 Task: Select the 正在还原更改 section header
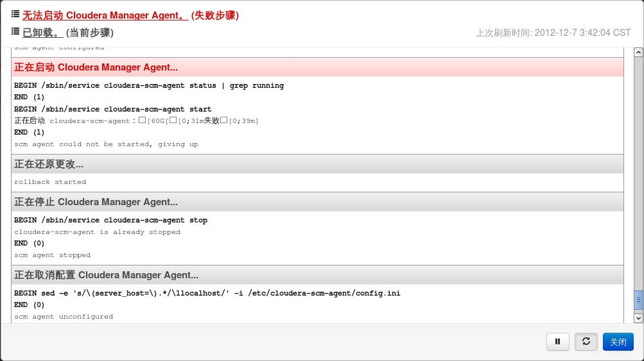317,164
